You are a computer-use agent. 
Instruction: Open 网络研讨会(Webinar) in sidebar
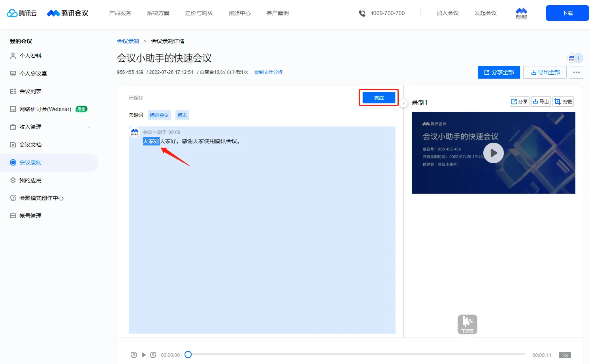[45, 109]
